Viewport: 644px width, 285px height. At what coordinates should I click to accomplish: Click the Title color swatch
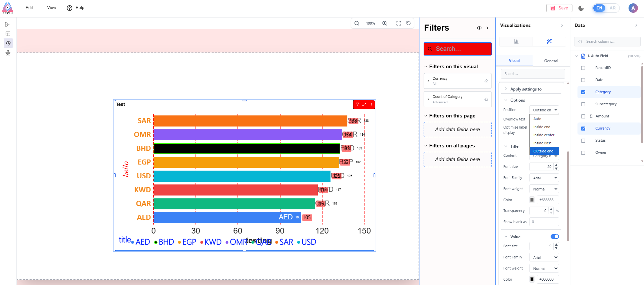[532, 200]
